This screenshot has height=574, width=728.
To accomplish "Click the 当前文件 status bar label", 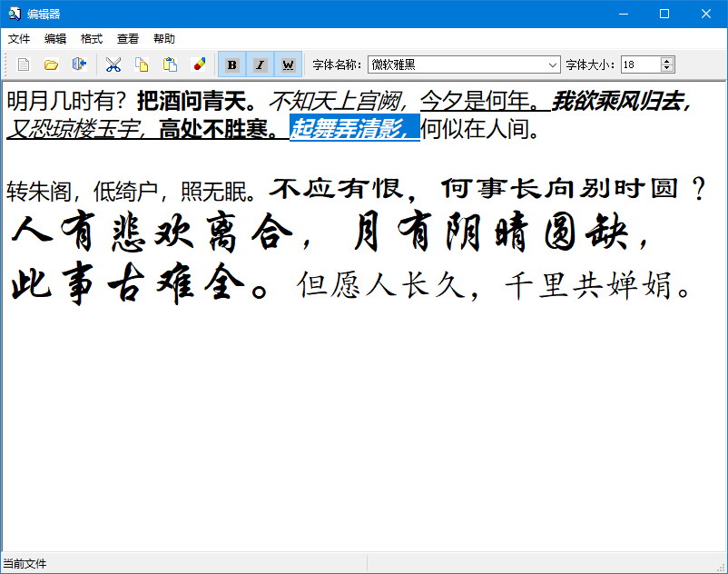I will pos(25,564).
